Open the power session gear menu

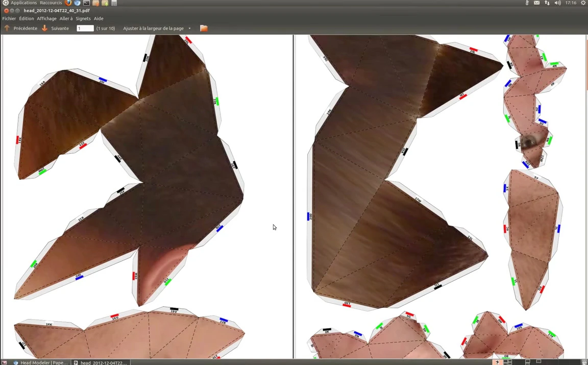coord(583,3)
